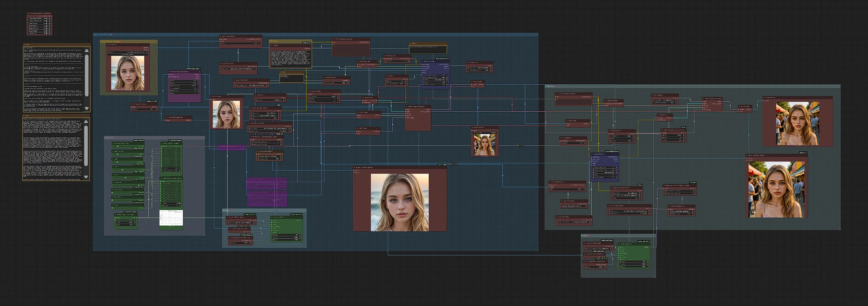Collapse the Load Image node via title dot

107,45
